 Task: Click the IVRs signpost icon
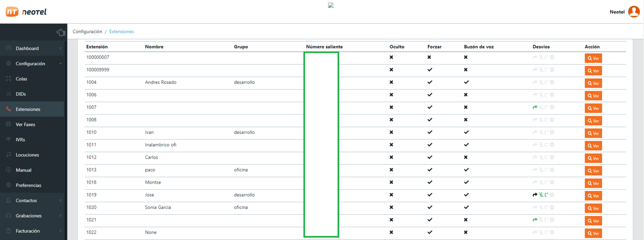click(8, 139)
